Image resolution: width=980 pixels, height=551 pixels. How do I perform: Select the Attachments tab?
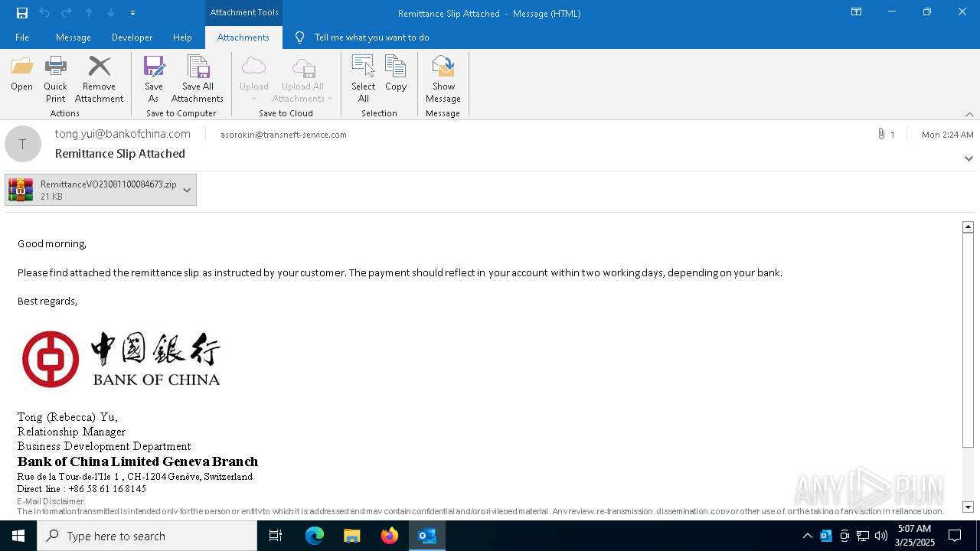click(x=243, y=37)
